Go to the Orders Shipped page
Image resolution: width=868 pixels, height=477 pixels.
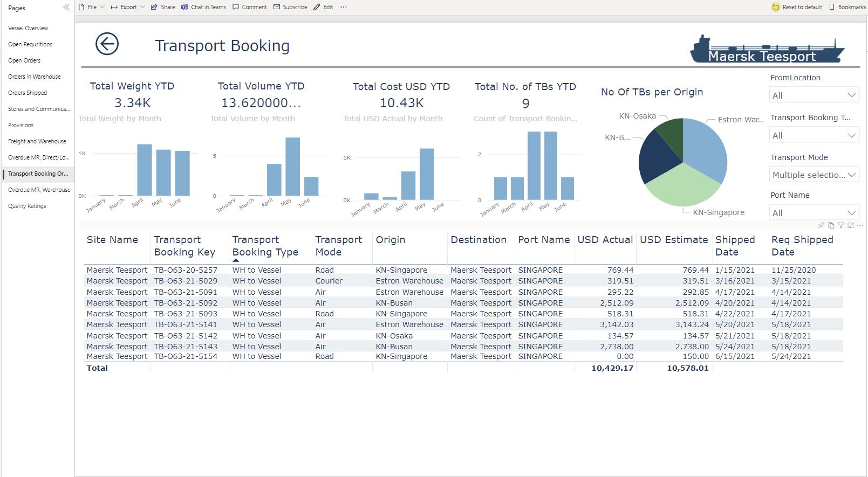coord(37,93)
